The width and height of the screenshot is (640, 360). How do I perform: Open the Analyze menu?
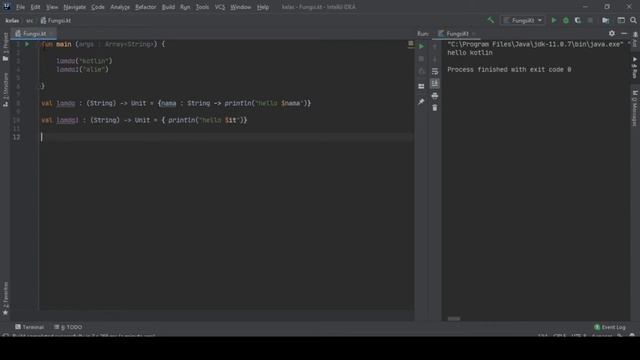120,7
